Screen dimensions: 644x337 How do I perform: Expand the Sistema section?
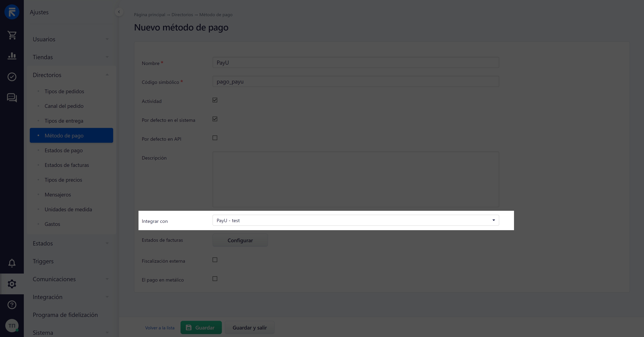pyautogui.click(x=71, y=333)
